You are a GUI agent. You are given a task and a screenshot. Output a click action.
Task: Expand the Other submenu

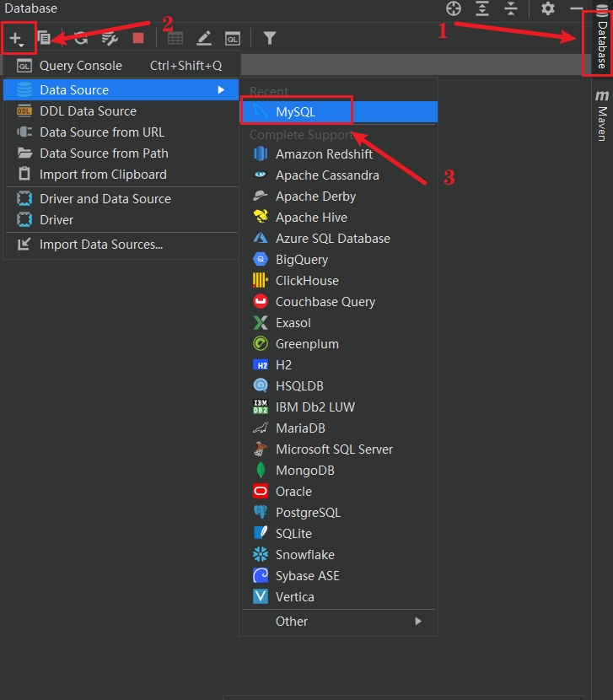(339, 621)
